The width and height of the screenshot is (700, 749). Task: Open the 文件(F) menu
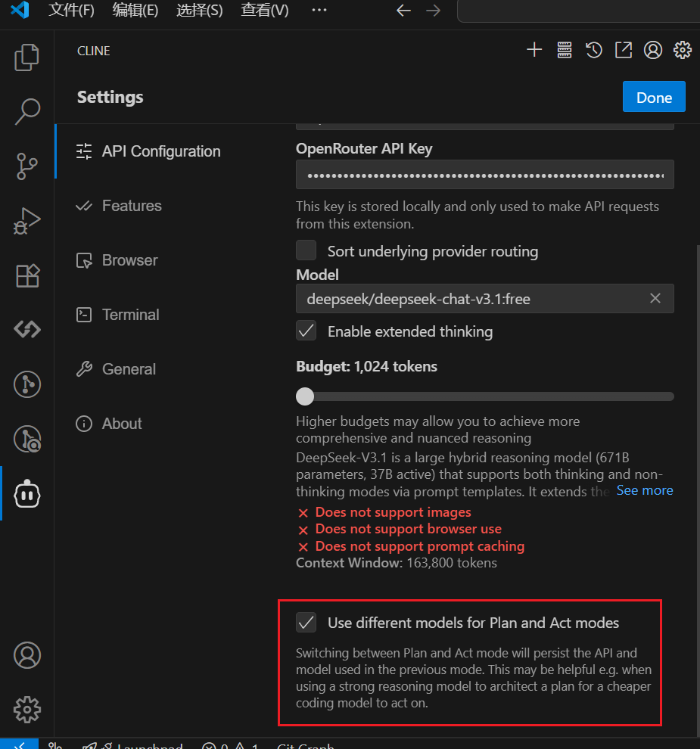click(71, 10)
